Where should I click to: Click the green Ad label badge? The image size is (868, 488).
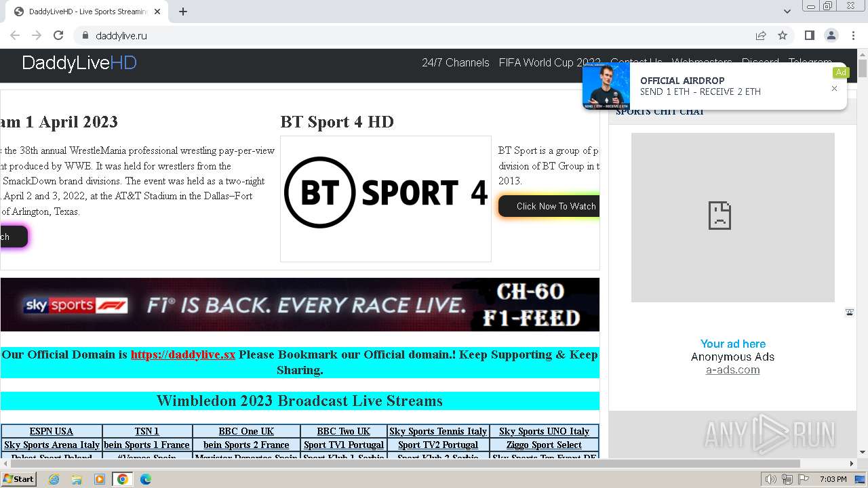(841, 73)
